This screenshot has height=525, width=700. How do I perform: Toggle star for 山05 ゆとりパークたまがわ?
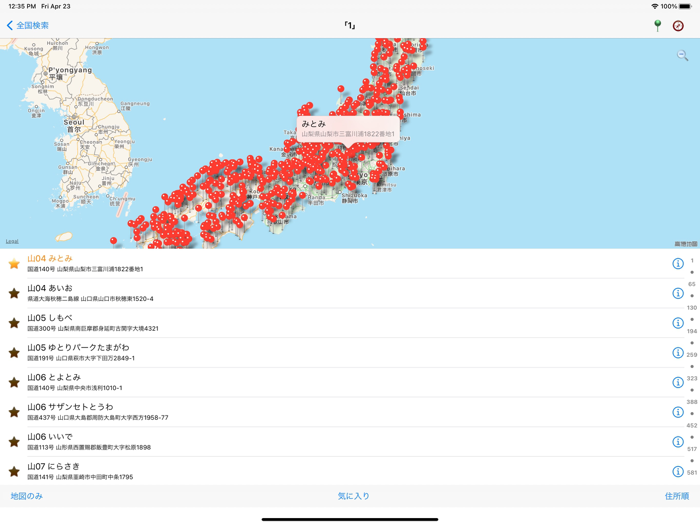14,352
